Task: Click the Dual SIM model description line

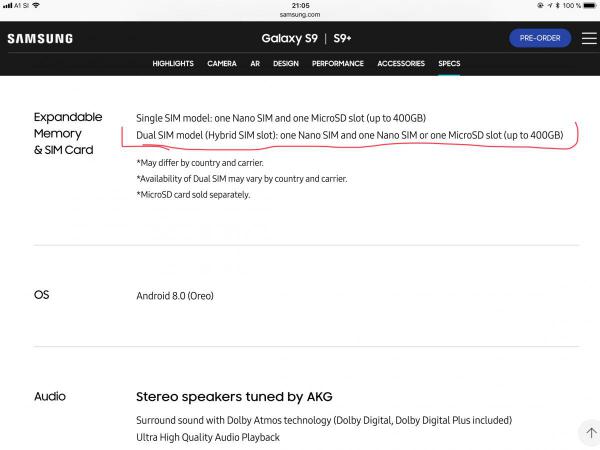Action: pyautogui.click(x=350, y=135)
